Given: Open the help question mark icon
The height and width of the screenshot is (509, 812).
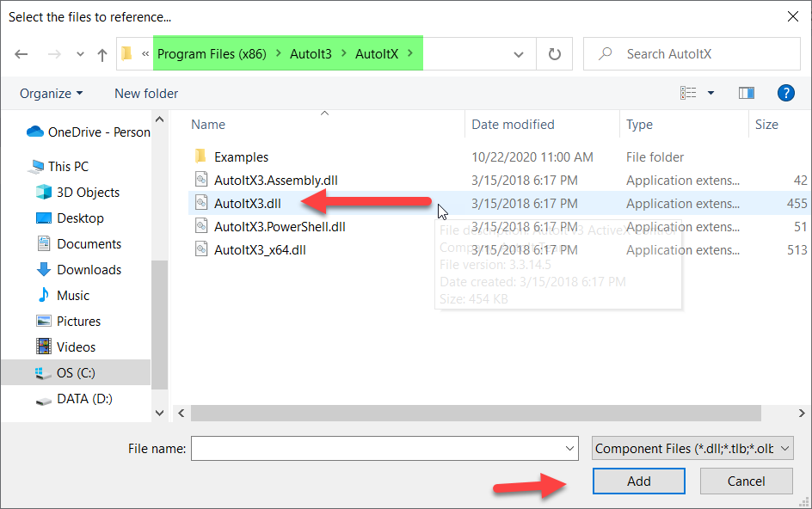Looking at the screenshot, I should point(784,93).
